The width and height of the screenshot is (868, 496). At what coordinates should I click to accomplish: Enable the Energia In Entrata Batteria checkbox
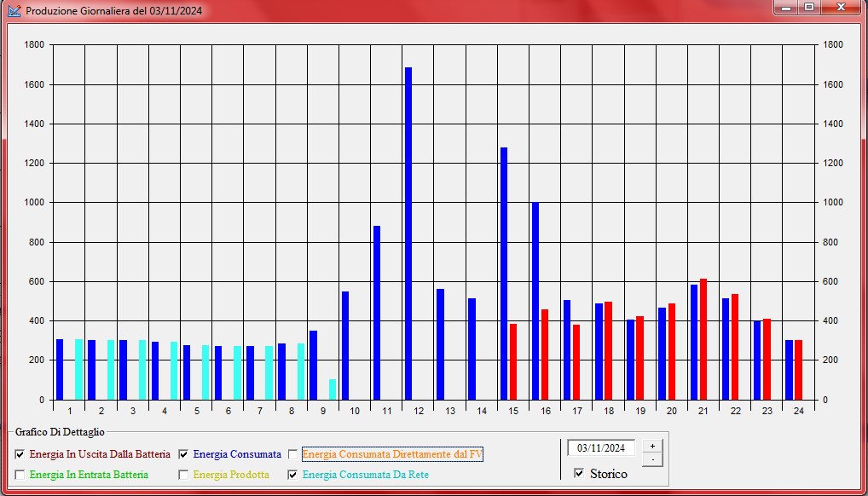(x=18, y=475)
